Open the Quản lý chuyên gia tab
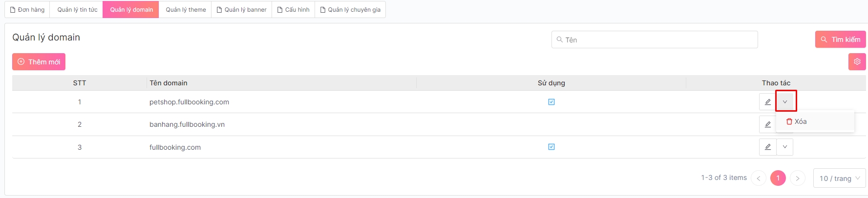This screenshot has height=198, width=868. 350,10
